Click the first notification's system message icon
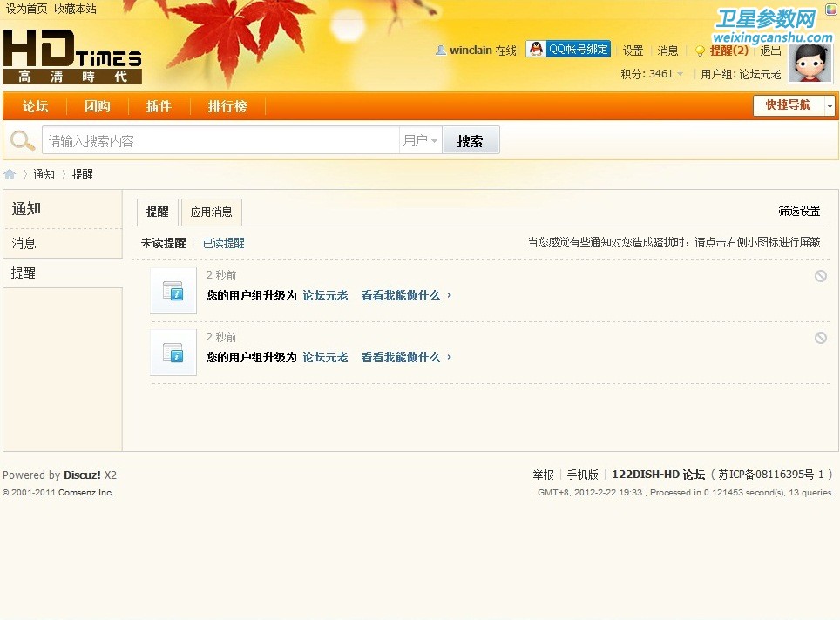 173,291
